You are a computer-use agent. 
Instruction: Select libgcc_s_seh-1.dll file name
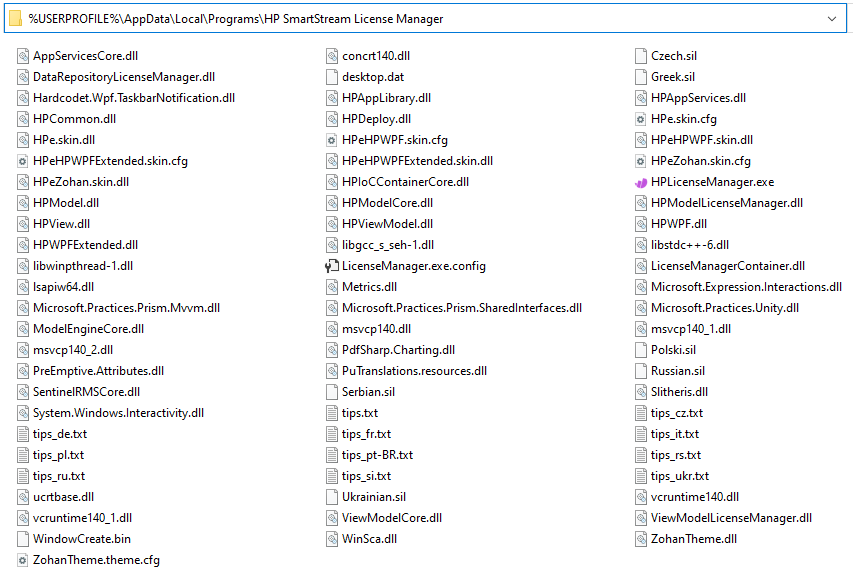coord(388,245)
